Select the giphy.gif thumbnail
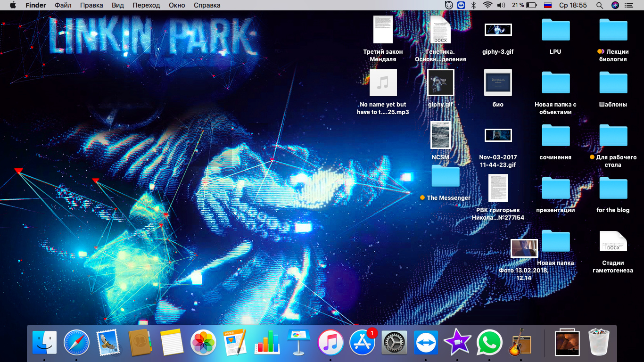The height and width of the screenshot is (362, 644). point(440,82)
